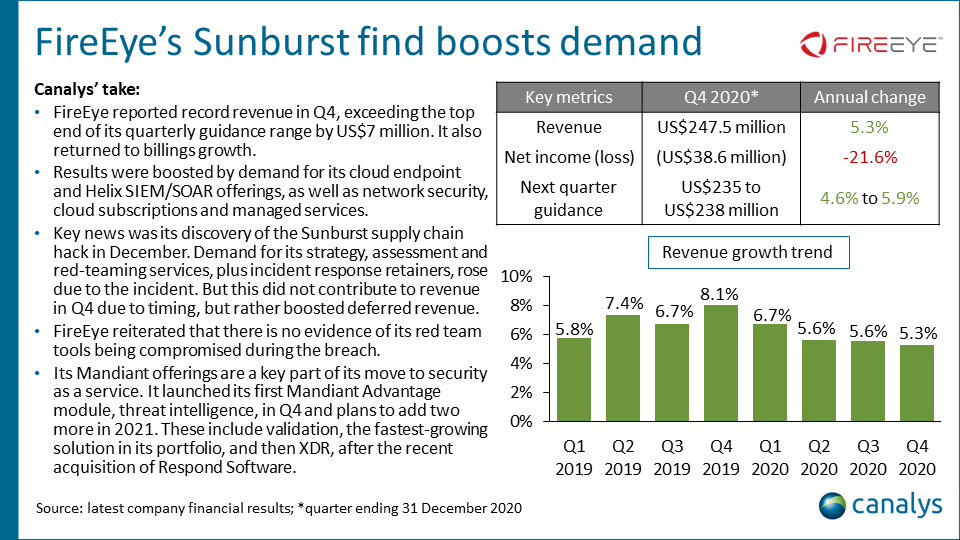Click the '6%' y-axis label
The image size is (960, 540).
[521, 334]
